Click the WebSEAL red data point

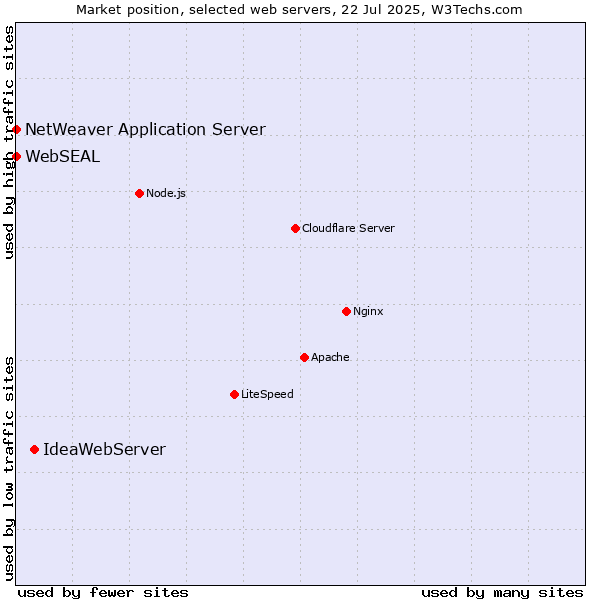point(16,157)
